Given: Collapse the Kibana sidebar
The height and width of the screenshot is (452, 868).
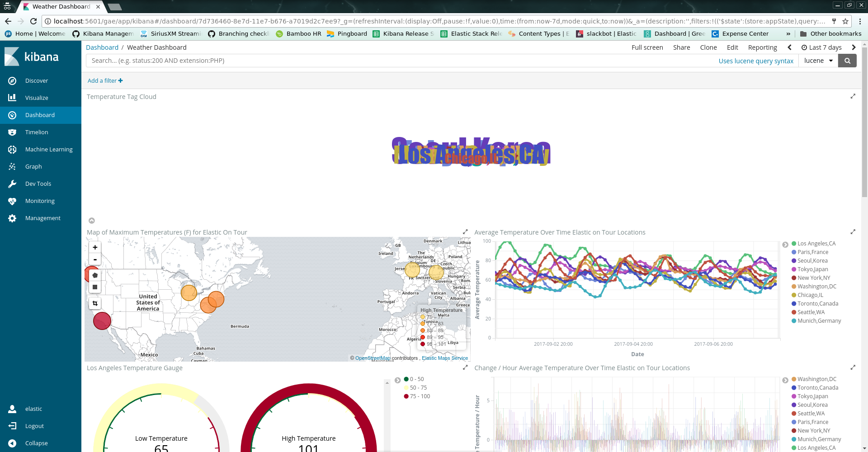Looking at the screenshot, I should pos(36,443).
